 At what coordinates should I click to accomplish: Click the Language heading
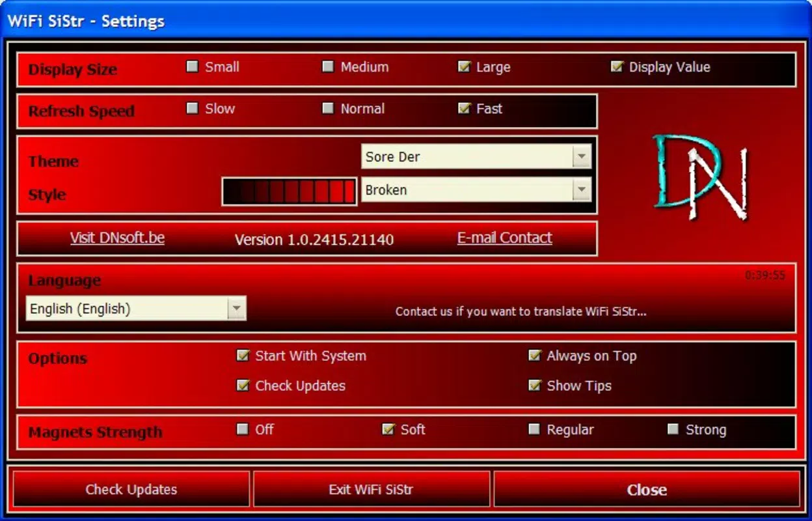pyautogui.click(x=64, y=281)
